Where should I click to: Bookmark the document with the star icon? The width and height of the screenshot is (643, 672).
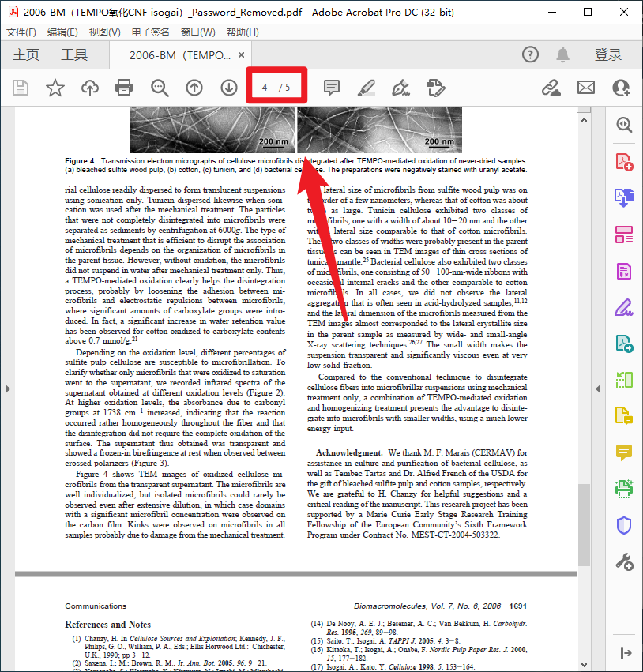55,88
